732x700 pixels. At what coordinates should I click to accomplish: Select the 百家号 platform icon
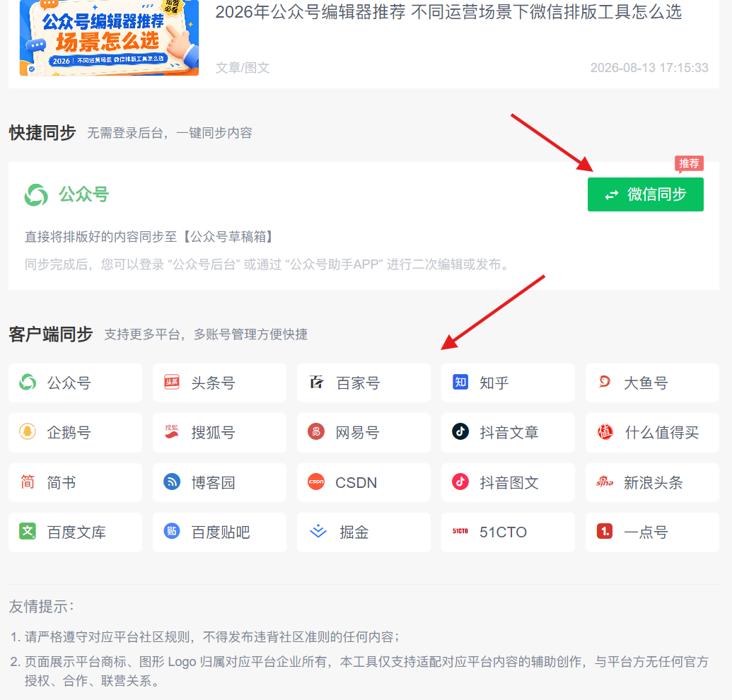point(317,383)
